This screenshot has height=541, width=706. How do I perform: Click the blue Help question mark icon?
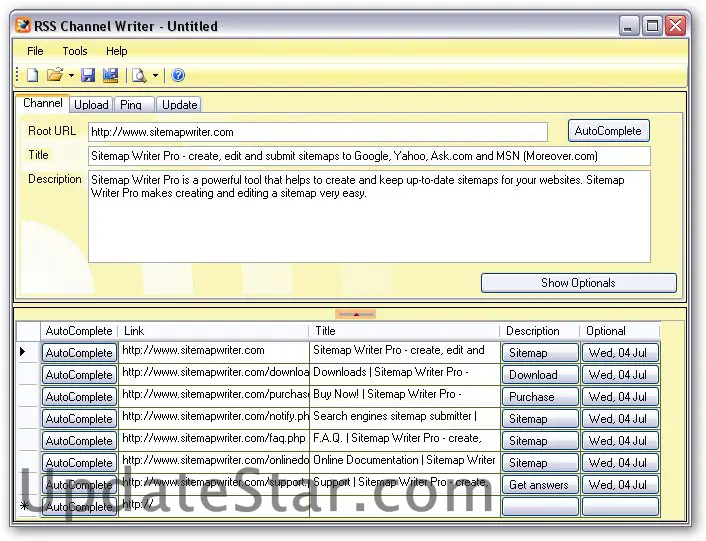(x=178, y=75)
